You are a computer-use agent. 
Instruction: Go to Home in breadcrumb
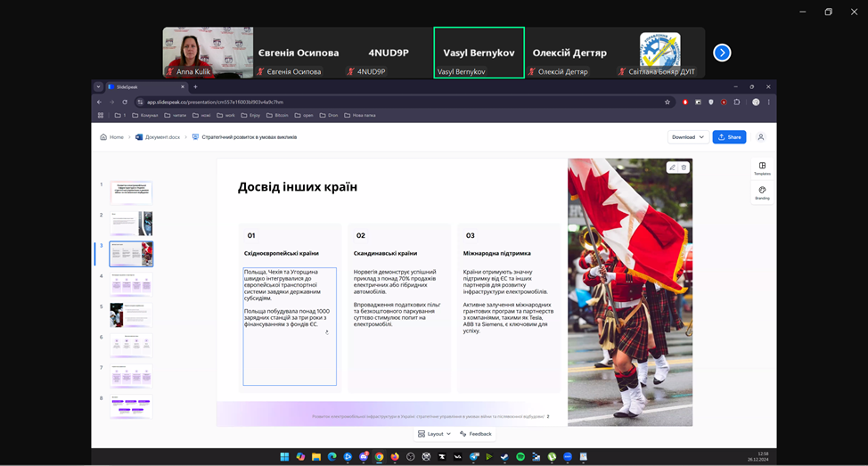[x=112, y=137]
